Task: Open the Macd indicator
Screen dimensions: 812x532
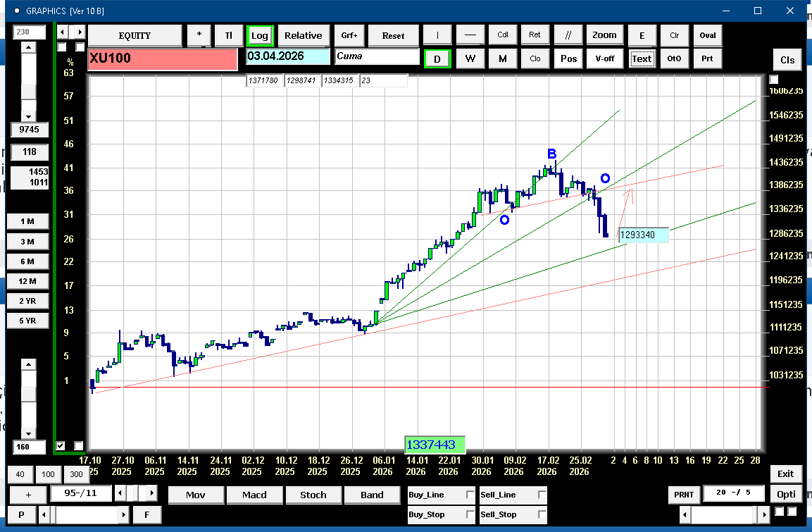Action: 254,495
